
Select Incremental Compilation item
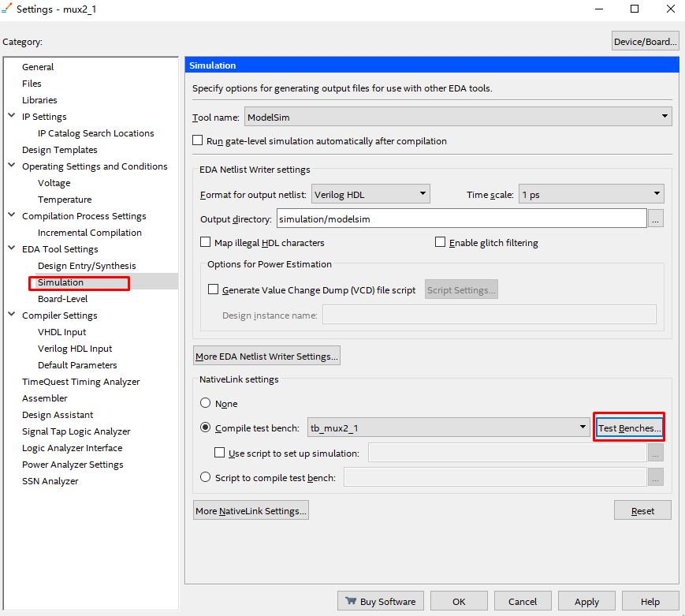[90, 233]
